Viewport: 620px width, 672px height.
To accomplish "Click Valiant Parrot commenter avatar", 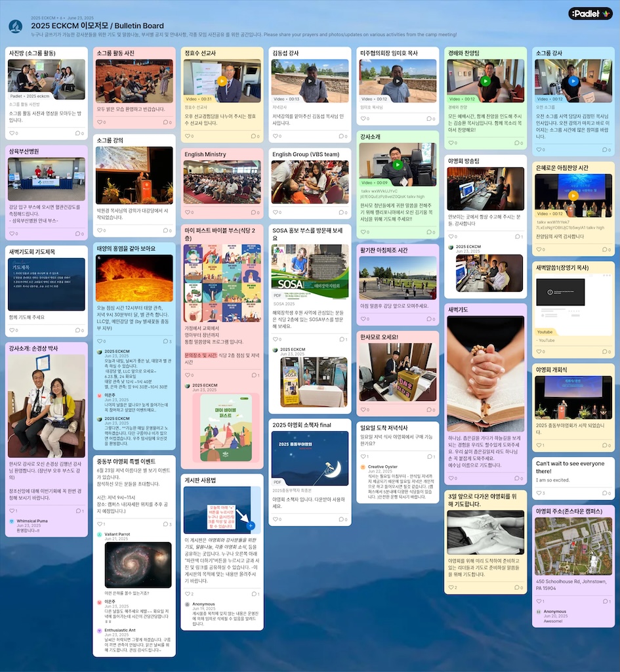I will click(x=100, y=535).
